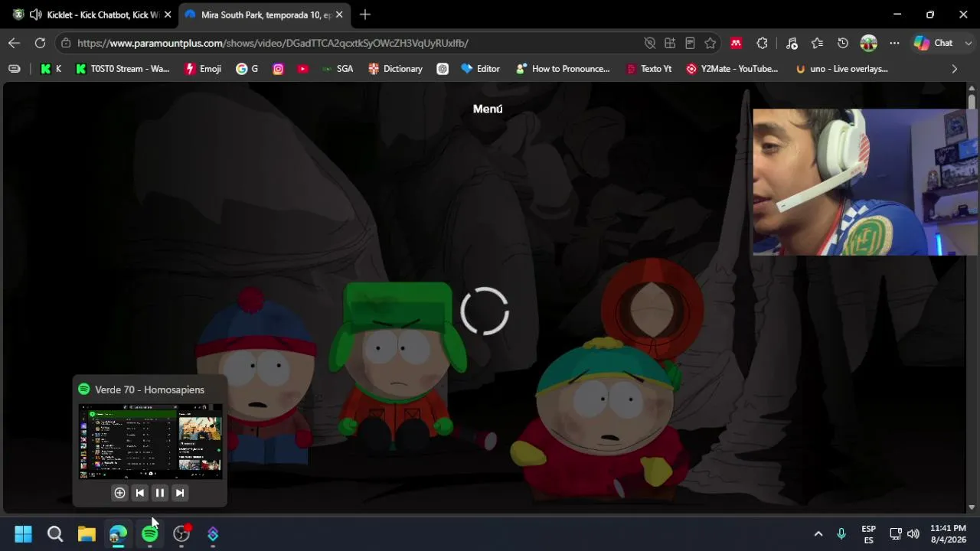980x551 pixels.
Task: Close the Mira South Park tab
Action: click(x=339, y=15)
